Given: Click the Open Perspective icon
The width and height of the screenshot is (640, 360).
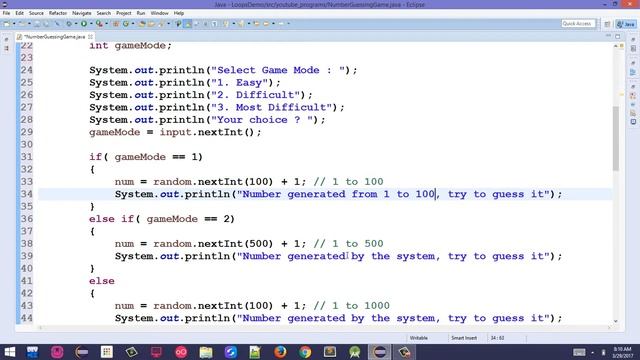Looking at the screenshot, I should (607, 24).
